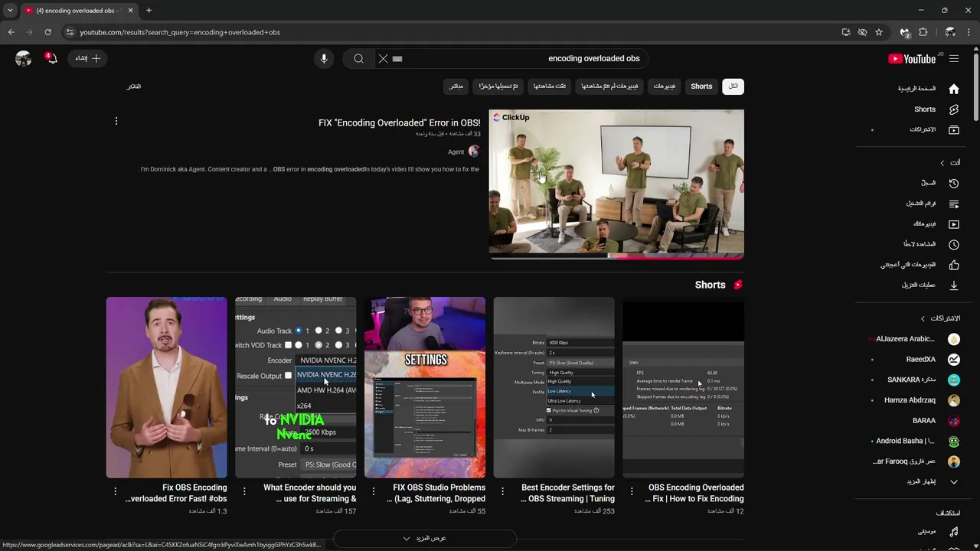Open options for 'What Encoder should you' short
Screen dimensions: 980x551
pos(244,491)
